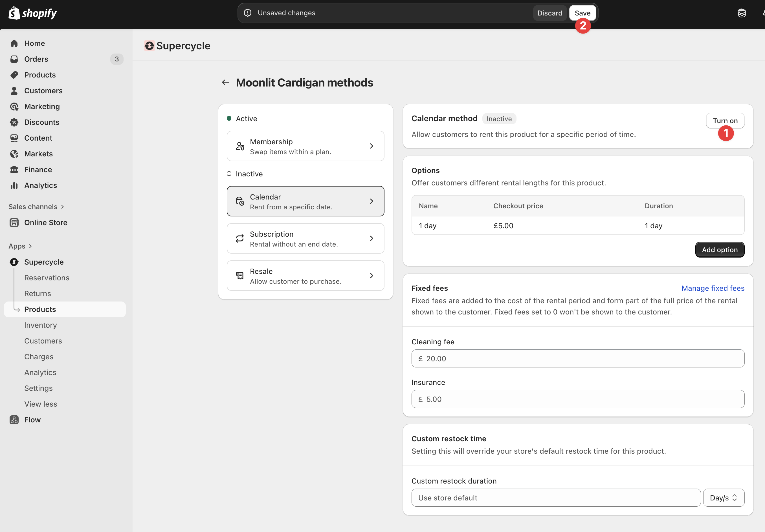Screen dimensions: 765x532
Task: Open Reservations in the Supercycle menu
Action: (47, 278)
